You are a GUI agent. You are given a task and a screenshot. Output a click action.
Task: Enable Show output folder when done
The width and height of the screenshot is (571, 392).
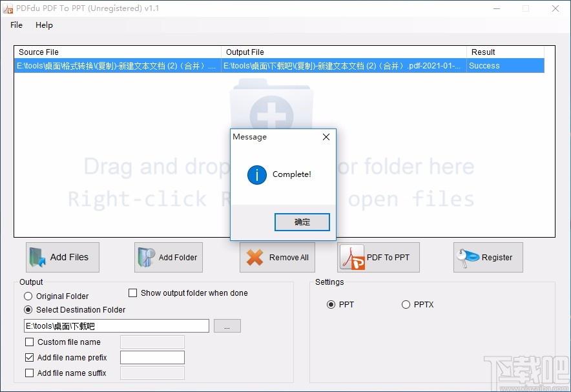(x=133, y=293)
